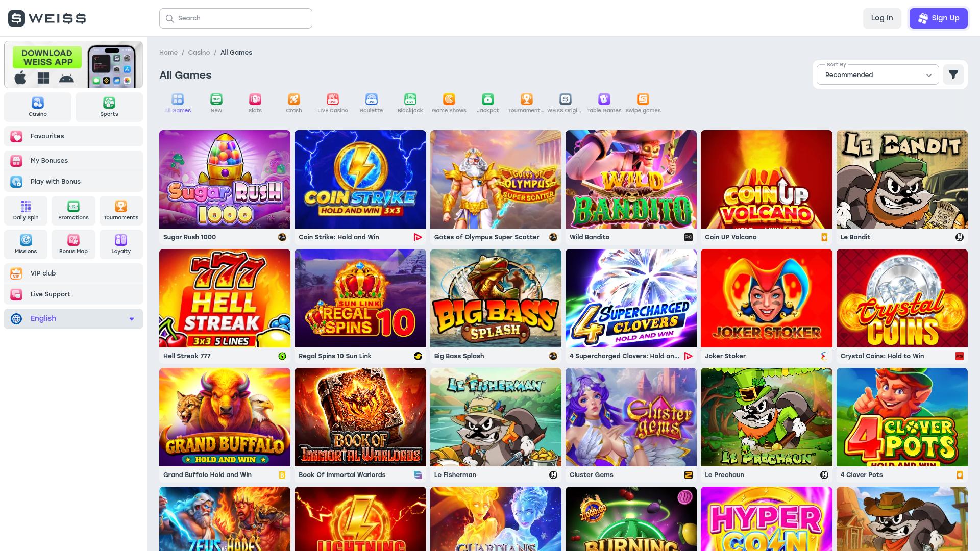Open Favourites in sidebar
Viewport: 980px width, 551px height.
pos(73,136)
